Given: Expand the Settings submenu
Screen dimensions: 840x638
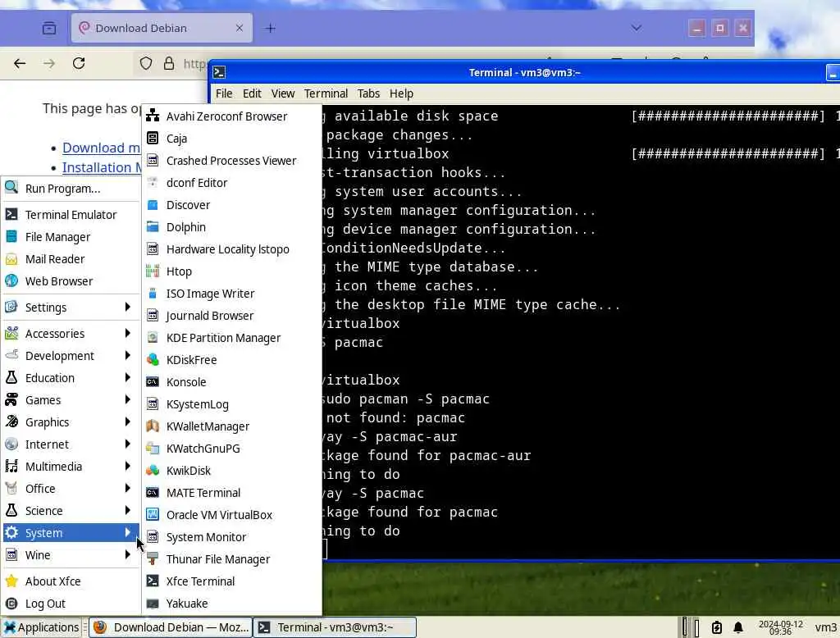Looking at the screenshot, I should tap(71, 308).
